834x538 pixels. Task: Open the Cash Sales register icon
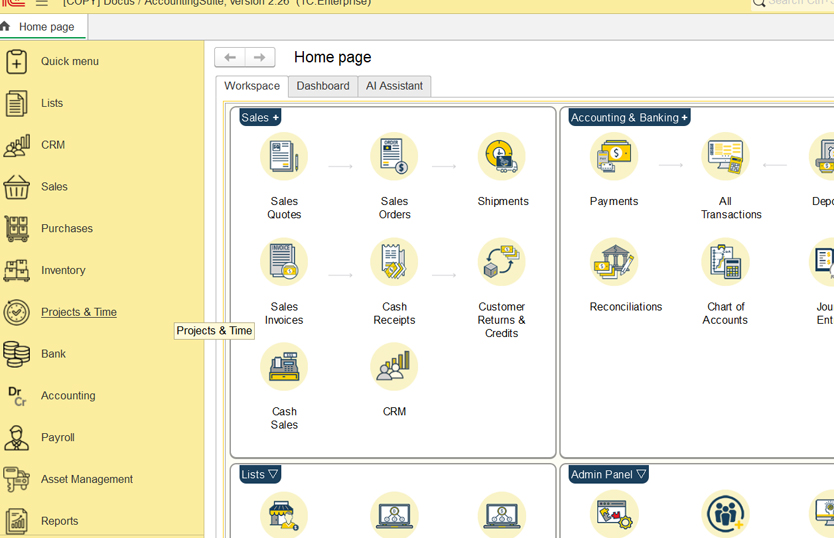pos(284,367)
